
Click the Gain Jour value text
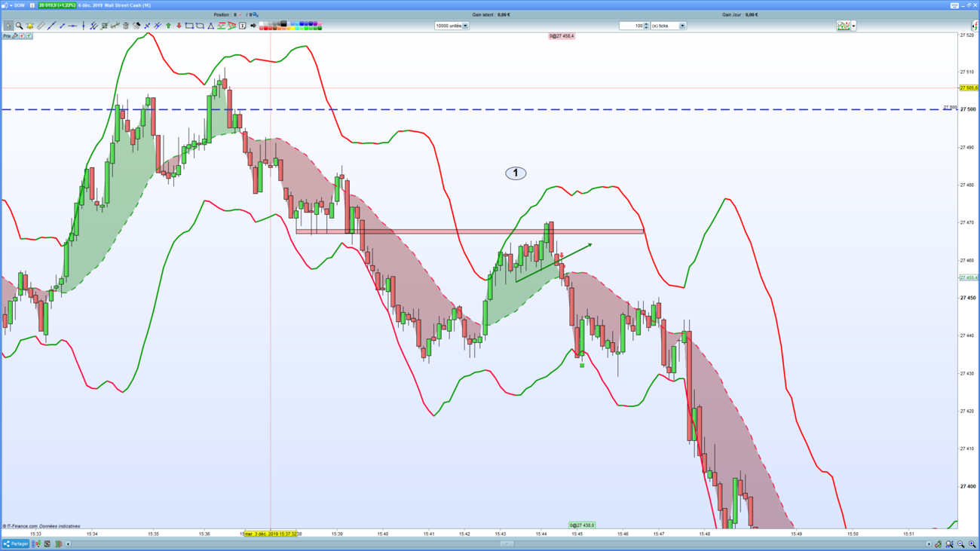point(752,14)
